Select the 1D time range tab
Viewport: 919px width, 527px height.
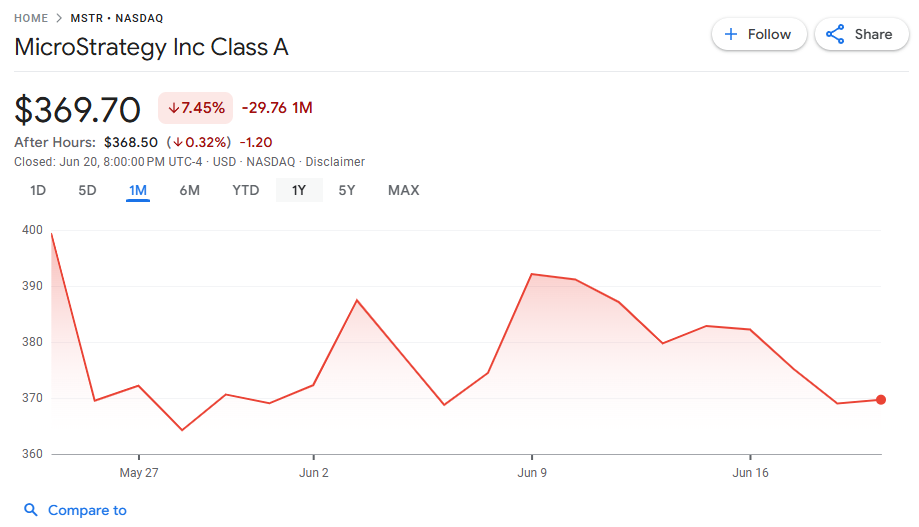pos(38,190)
